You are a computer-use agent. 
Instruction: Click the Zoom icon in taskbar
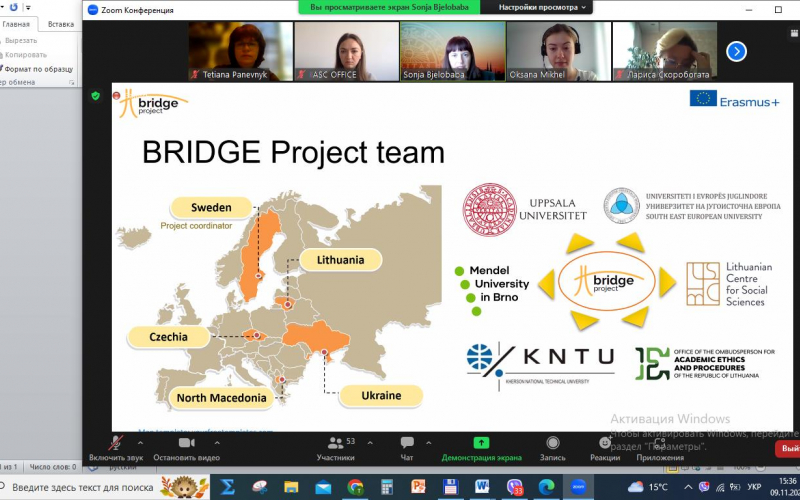[x=578, y=487]
